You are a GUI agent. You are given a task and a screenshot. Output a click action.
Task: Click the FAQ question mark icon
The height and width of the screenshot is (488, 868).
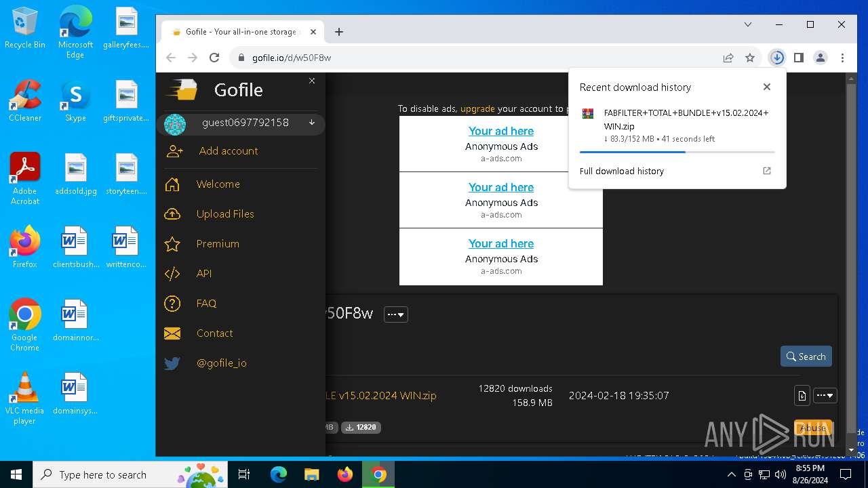pyautogui.click(x=172, y=304)
